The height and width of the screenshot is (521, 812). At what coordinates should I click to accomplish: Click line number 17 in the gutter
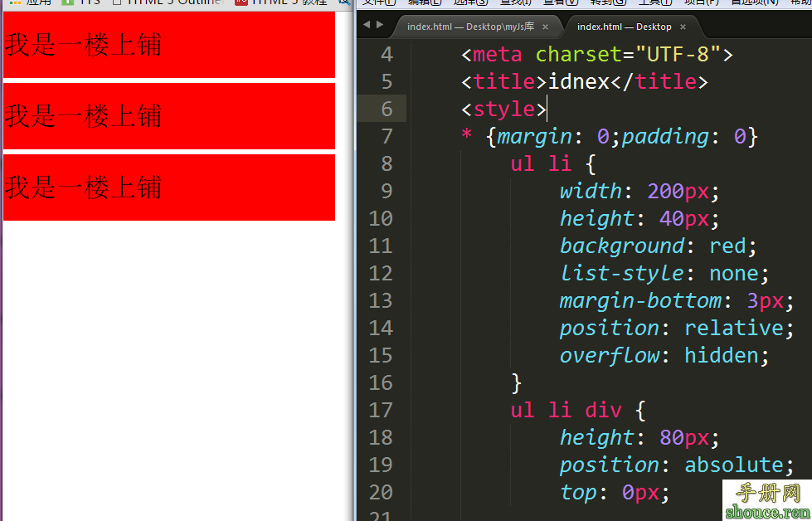381,410
